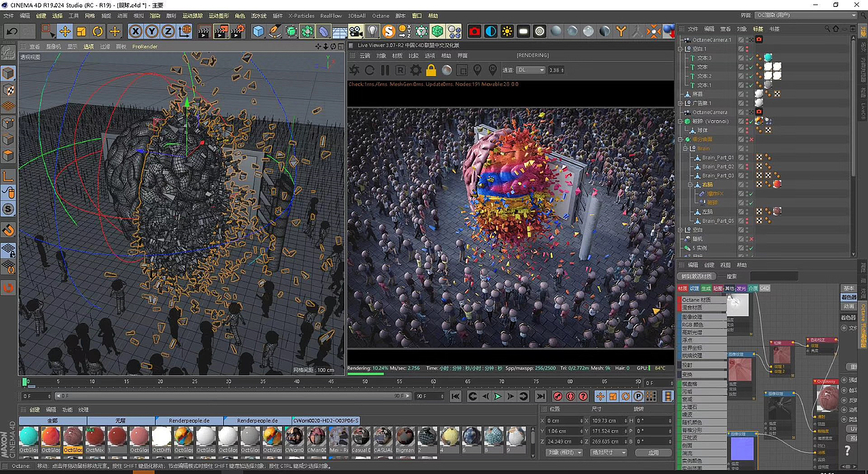This screenshot has width=868, height=474.
Task: Expand the 广告牌.1 null group
Action: coord(682,103)
